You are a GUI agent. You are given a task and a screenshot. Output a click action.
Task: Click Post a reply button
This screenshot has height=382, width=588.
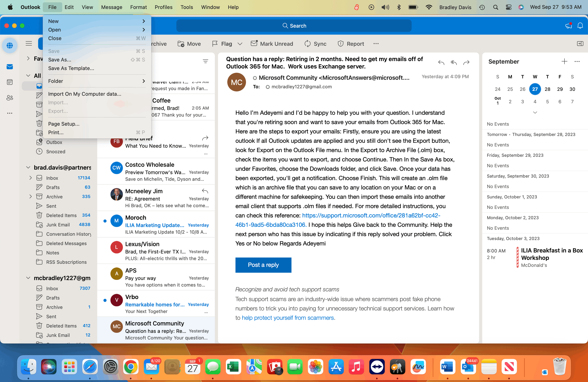tap(263, 265)
